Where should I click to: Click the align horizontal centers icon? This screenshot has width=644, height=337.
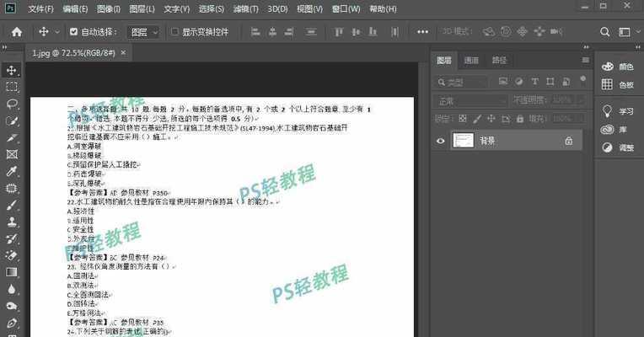[x=272, y=32]
